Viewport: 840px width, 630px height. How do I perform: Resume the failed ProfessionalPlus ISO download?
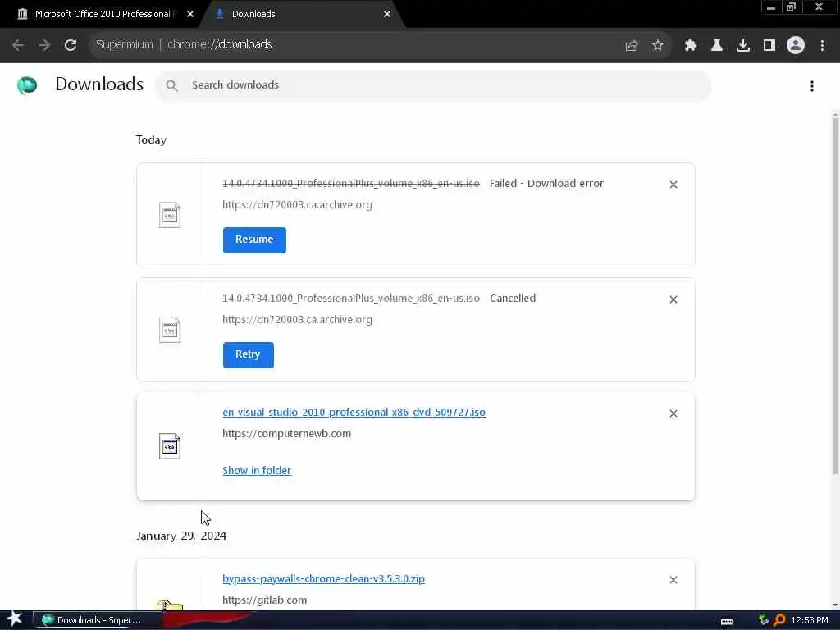pos(254,240)
